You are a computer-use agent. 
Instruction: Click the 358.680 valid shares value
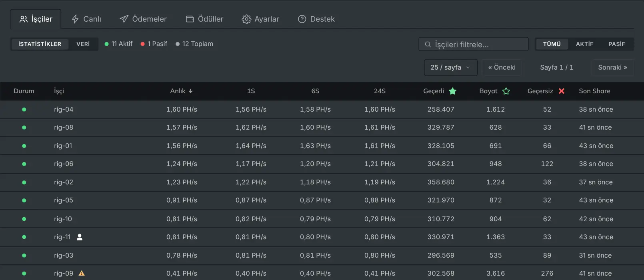point(441,182)
